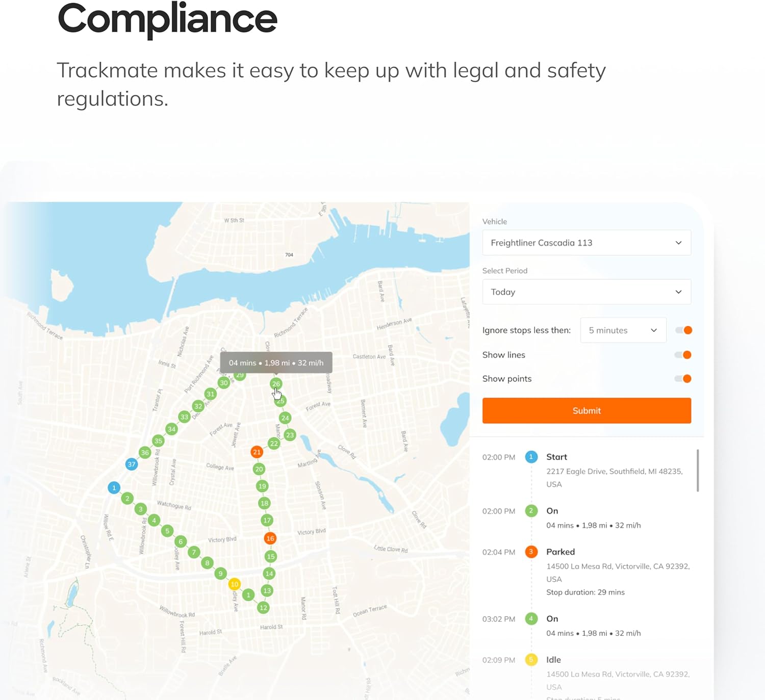The image size is (765, 700).
Task: Click the Watchogue Rd map label
Action: coord(174,505)
